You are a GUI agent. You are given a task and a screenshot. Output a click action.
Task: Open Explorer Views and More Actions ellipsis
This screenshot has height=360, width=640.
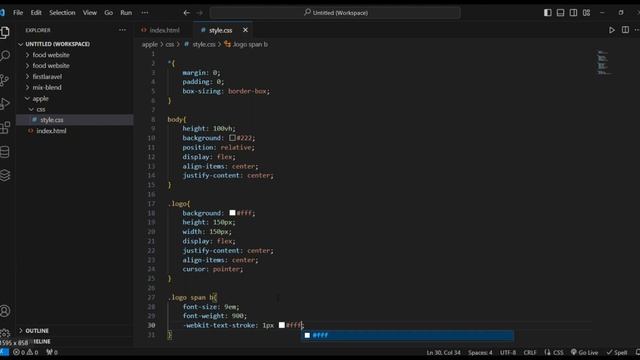[x=122, y=30]
